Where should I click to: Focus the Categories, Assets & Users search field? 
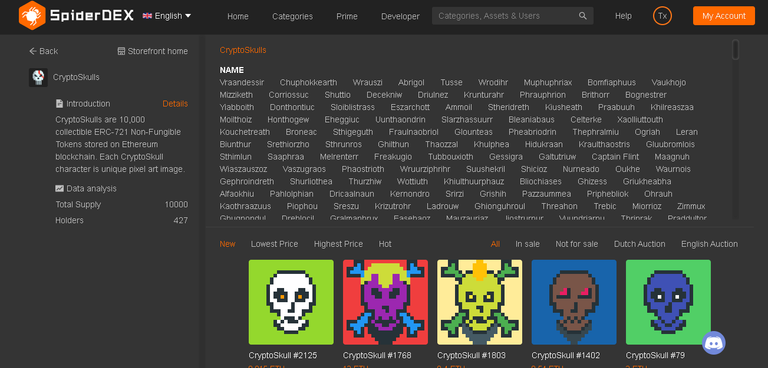click(x=512, y=16)
